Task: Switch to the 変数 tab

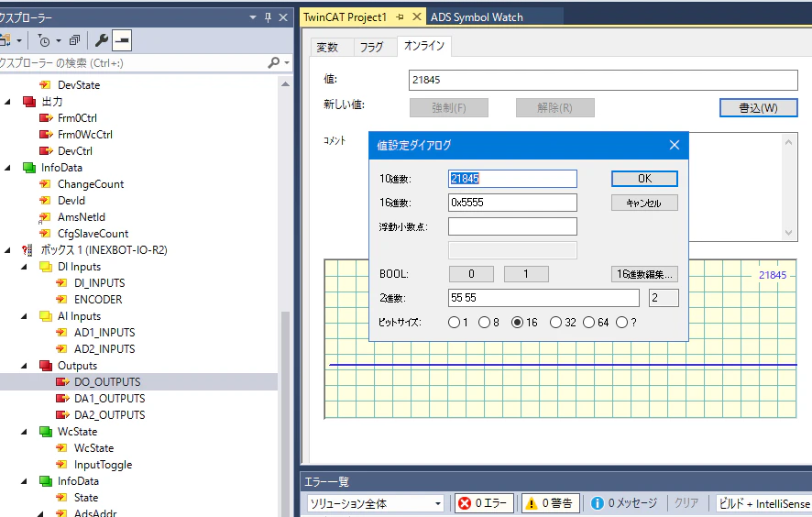Action: [x=327, y=47]
